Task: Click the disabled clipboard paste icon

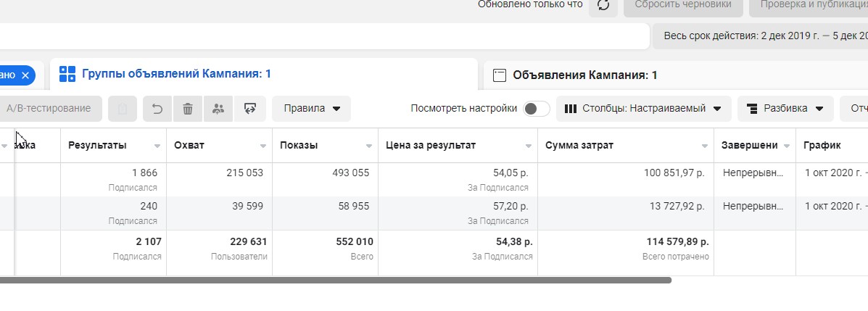Action: (123, 109)
